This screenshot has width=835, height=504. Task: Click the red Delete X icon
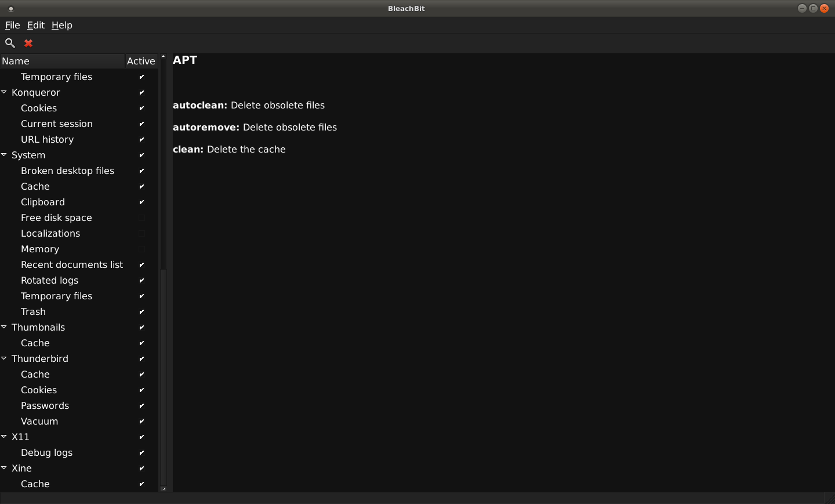pyautogui.click(x=28, y=43)
